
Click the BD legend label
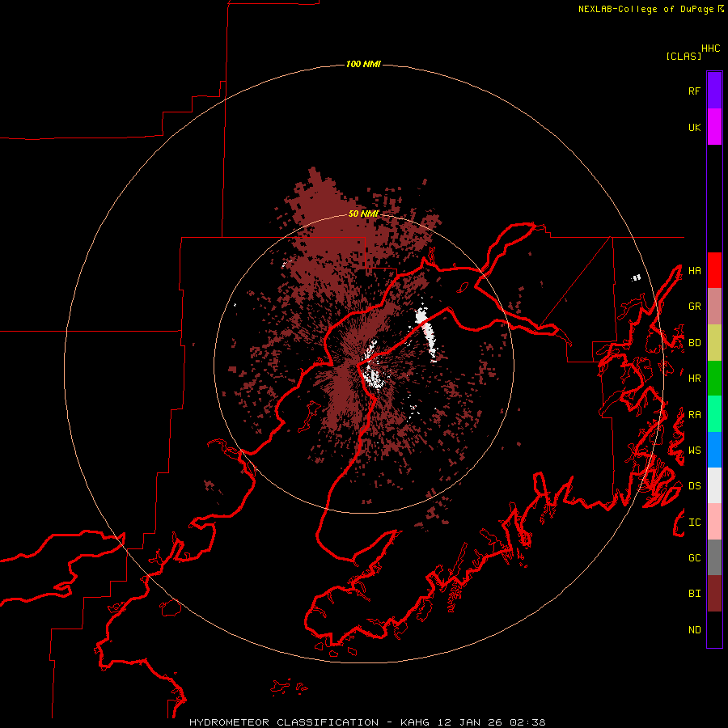point(694,343)
